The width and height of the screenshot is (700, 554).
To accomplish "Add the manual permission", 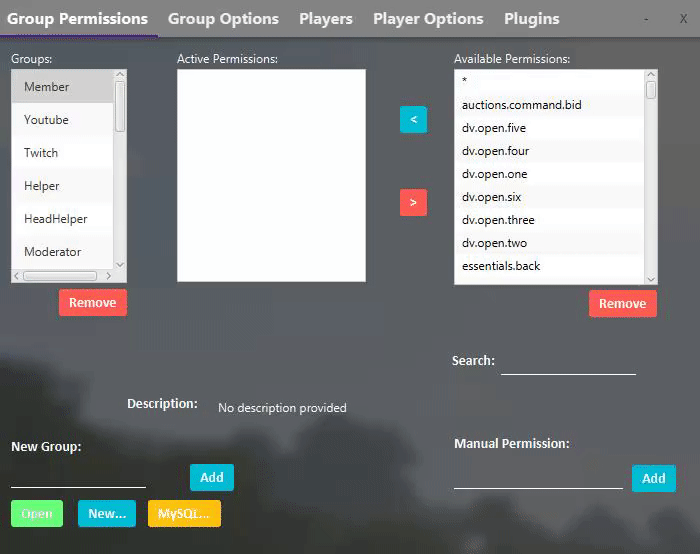I will click(x=654, y=479).
